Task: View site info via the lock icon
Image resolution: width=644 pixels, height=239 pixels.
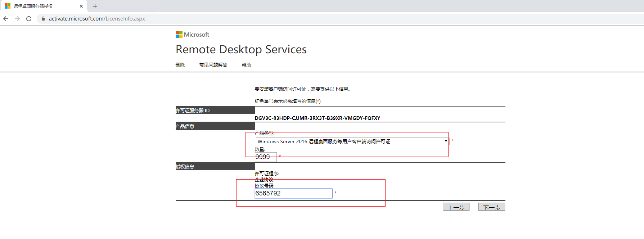Action: (x=43, y=19)
